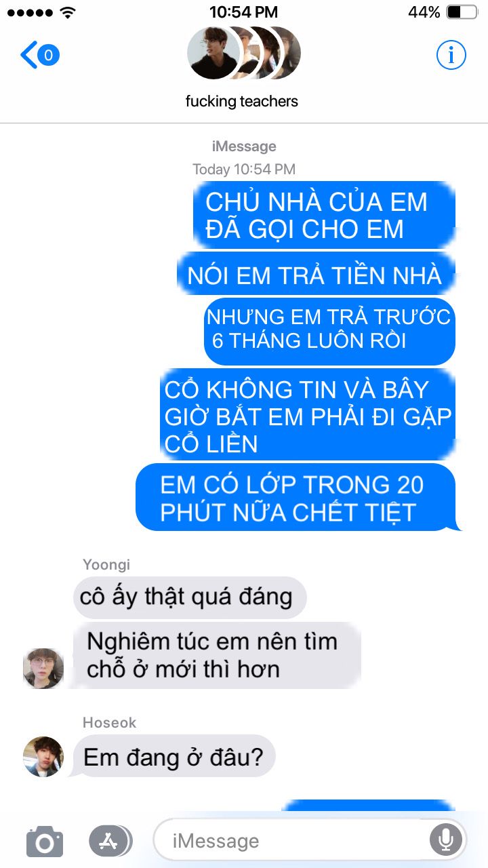Tap the unread count badge

click(x=48, y=55)
